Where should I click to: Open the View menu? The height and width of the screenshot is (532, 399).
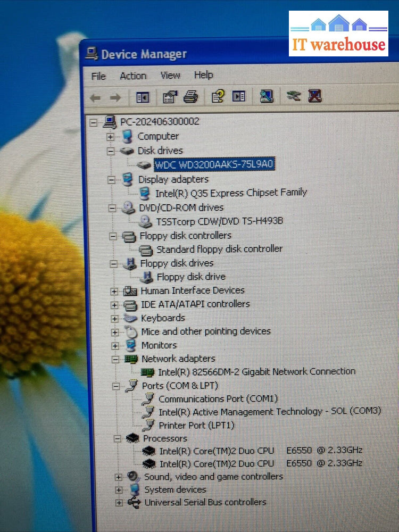[x=170, y=76]
